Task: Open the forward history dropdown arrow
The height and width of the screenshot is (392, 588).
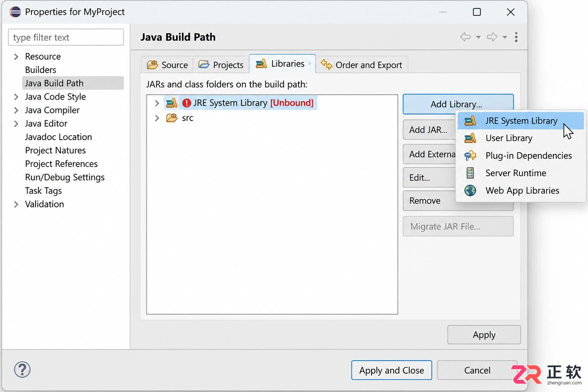Action: click(505, 37)
